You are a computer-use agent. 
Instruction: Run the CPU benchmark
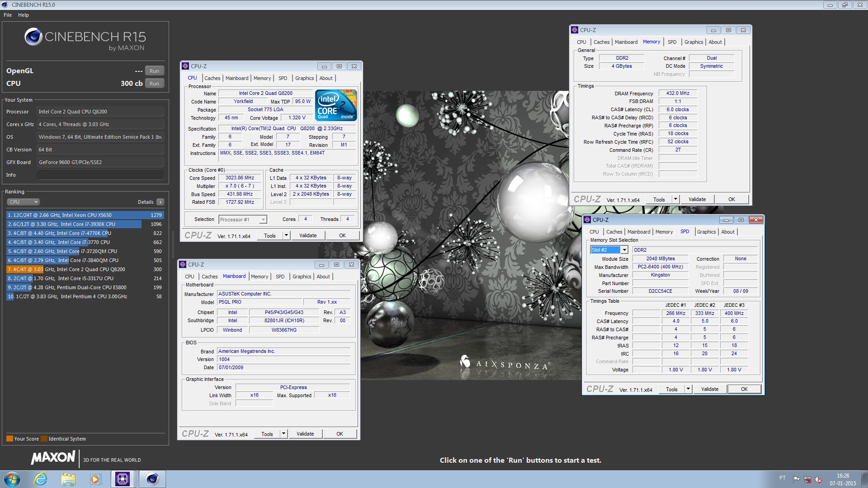154,84
